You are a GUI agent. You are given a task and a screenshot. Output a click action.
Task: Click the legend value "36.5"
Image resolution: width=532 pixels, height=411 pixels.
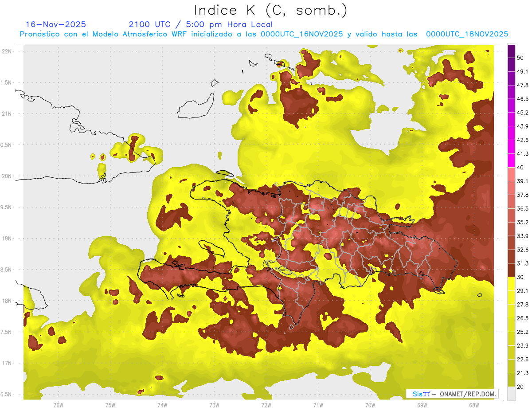[x=523, y=208]
